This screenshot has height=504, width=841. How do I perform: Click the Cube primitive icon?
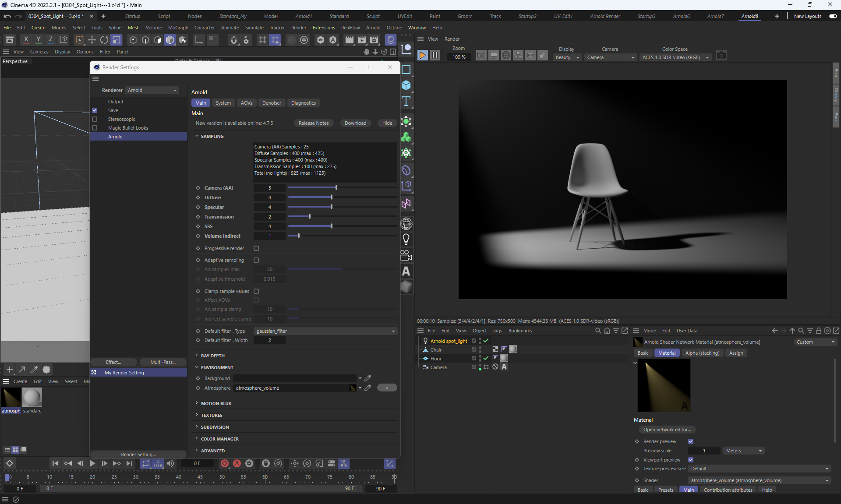click(406, 85)
